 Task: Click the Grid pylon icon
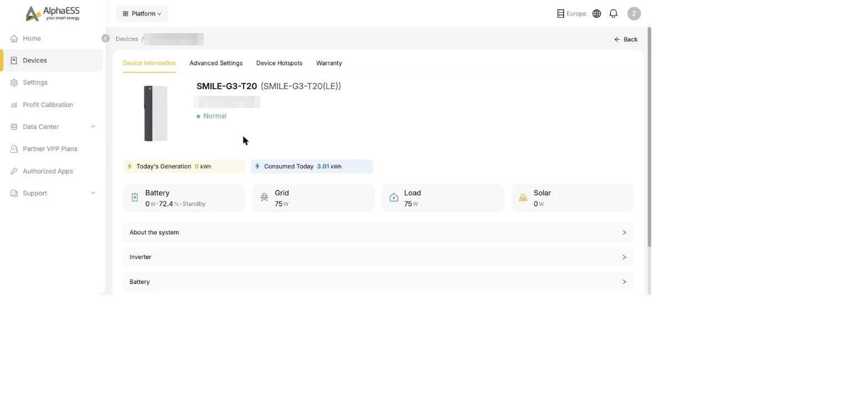[264, 198]
